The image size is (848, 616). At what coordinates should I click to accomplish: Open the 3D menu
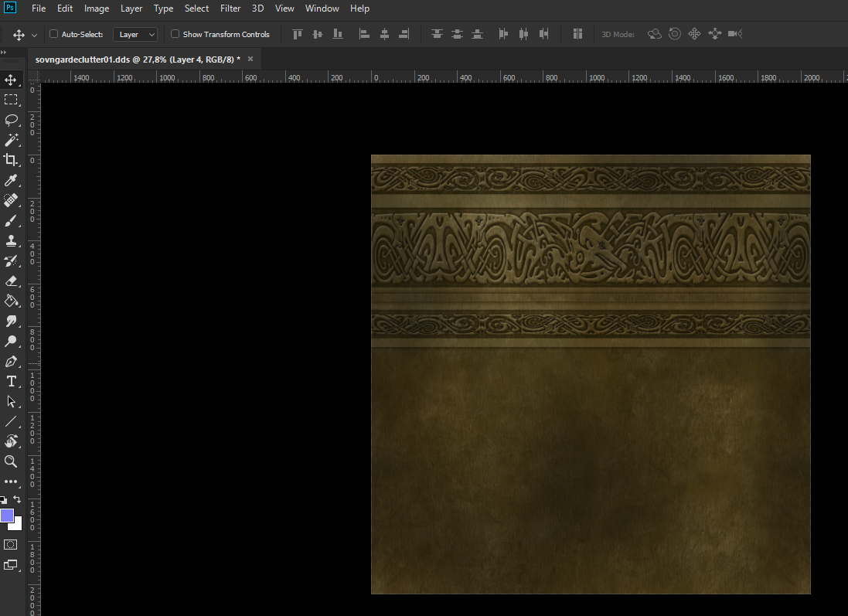[258, 8]
